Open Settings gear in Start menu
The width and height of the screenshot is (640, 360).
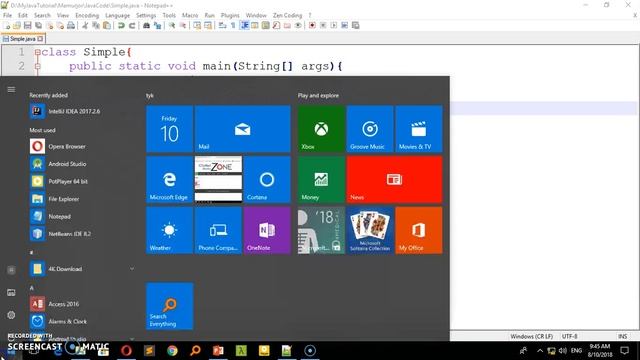click(11, 315)
